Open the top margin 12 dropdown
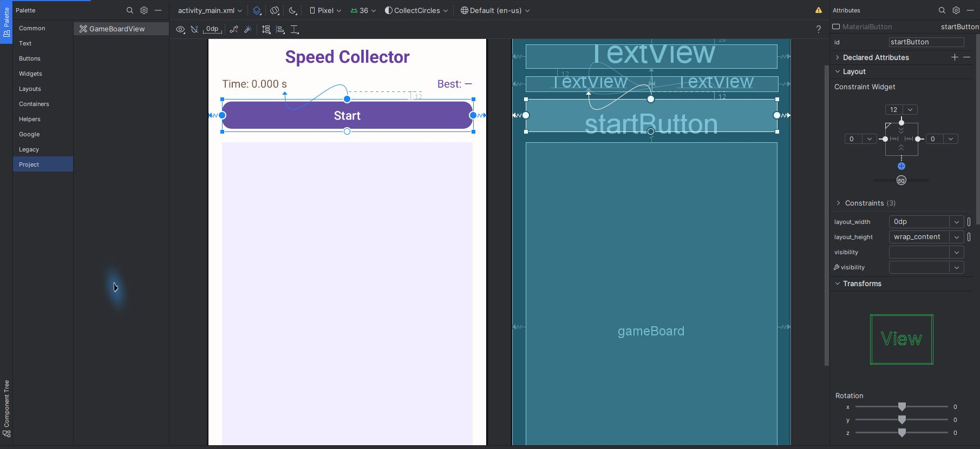980x449 pixels. 910,110
